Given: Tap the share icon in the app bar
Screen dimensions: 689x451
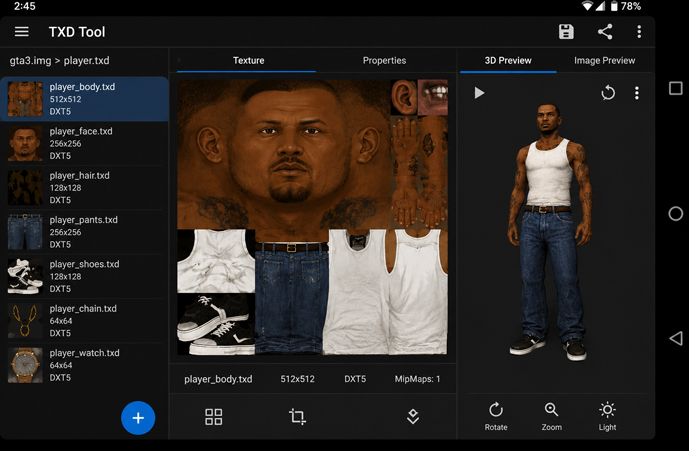Looking at the screenshot, I should [605, 32].
